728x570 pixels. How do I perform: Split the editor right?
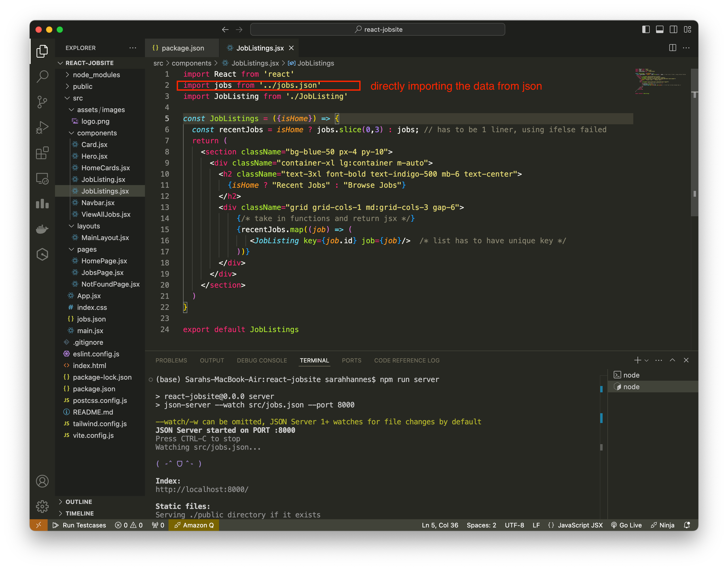[672, 48]
